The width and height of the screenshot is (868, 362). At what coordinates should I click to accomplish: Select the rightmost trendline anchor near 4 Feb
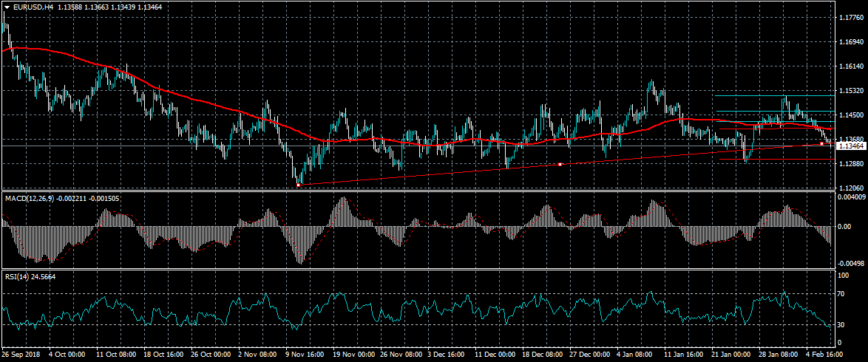pos(822,144)
